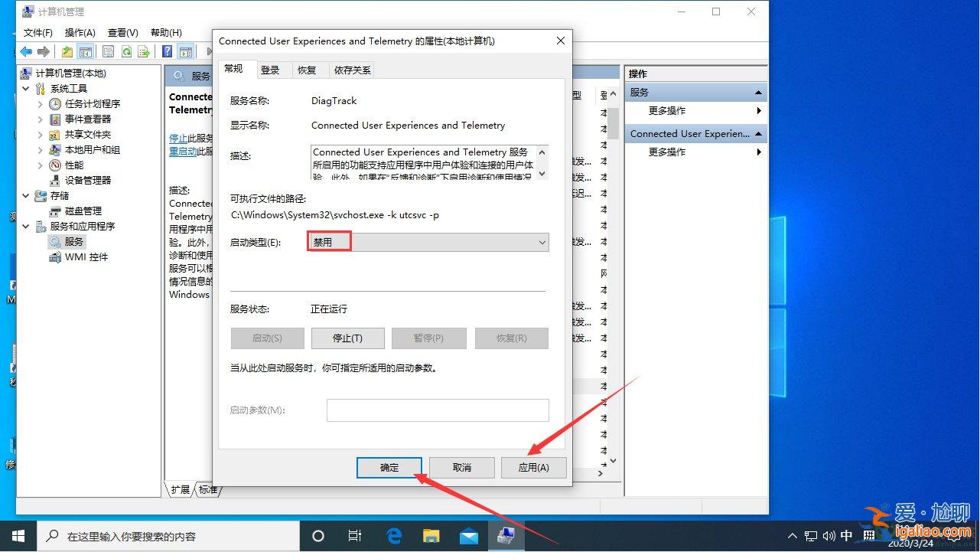Screen dimensions: 980x552
Task: Switch to the 登录 tab
Action: point(270,70)
